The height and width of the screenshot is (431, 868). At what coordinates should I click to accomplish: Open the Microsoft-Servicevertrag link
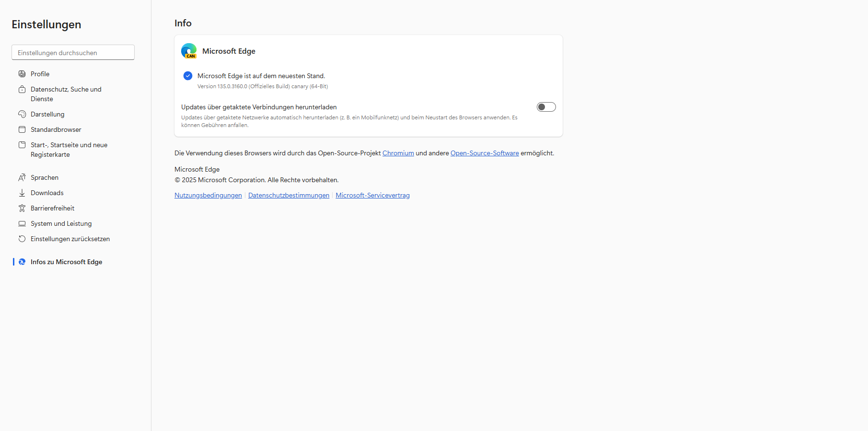tap(372, 196)
